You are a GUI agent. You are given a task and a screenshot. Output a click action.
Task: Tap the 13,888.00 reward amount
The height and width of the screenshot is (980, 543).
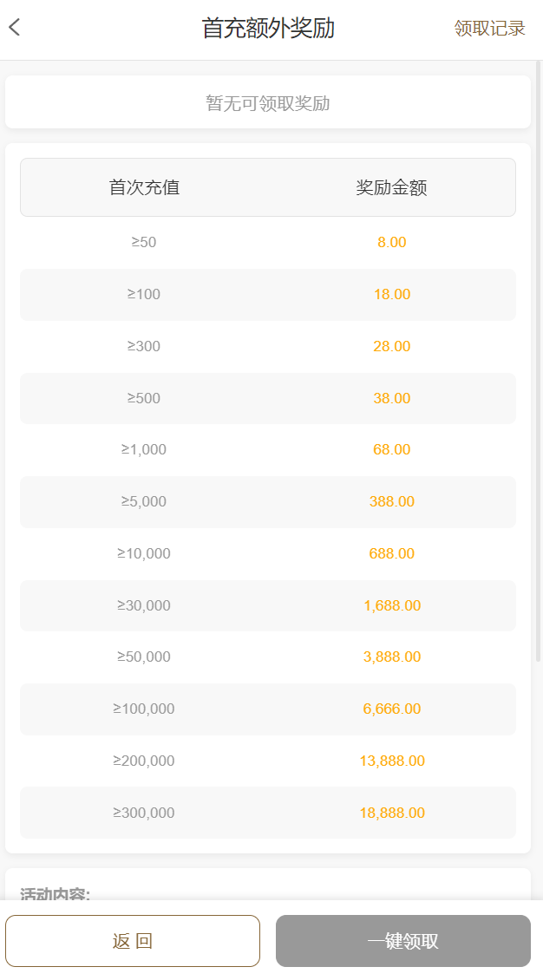tap(392, 761)
